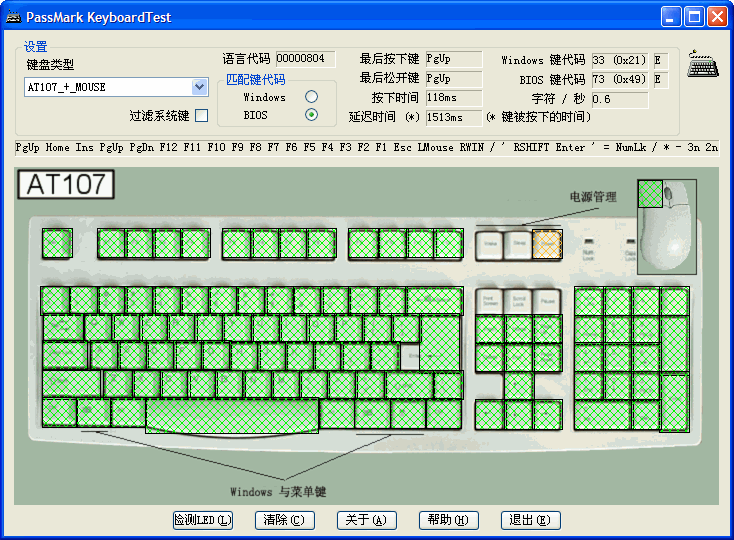Screen dimensions: 734x540
Task: Click the numpad plus key
Action: coord(675,343)
